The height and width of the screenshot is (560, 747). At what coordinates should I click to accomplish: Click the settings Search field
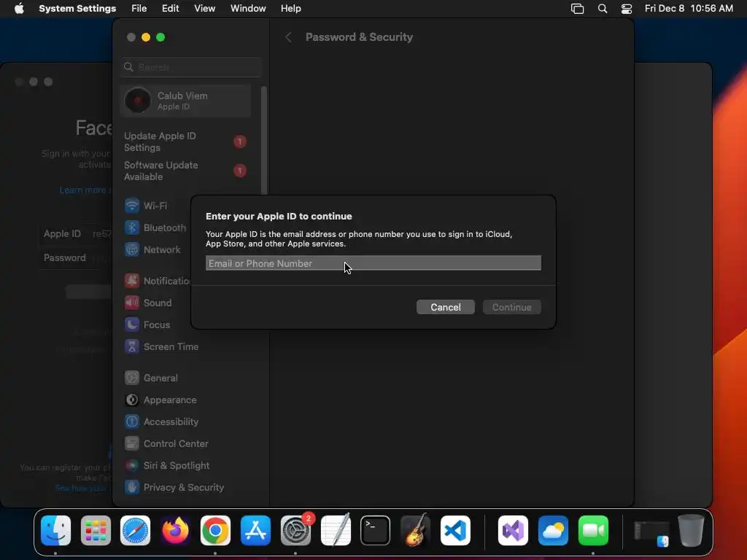coord(191,67)
